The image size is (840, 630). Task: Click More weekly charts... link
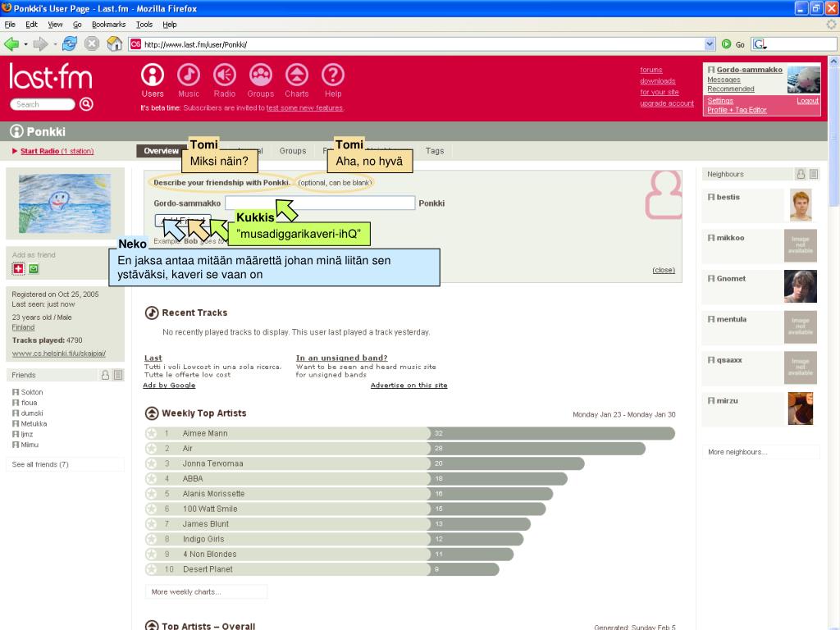186,592
